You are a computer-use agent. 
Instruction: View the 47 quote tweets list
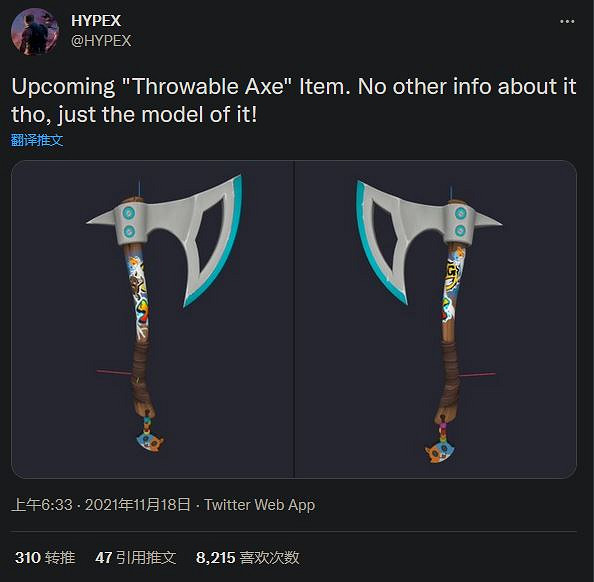pyautogui.click(x=136, y=557)
